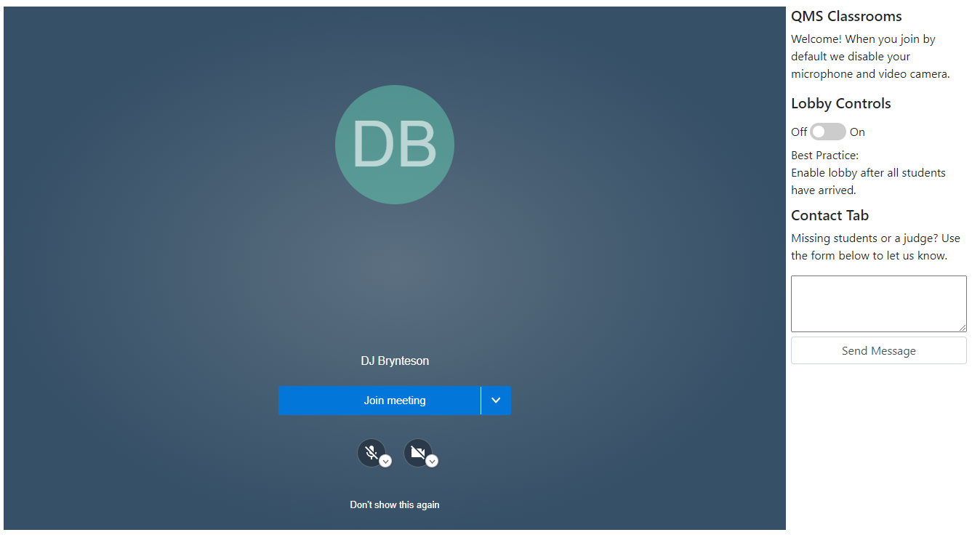Viewport: 980px width, 535px height.
Task: Focus the contact message text box
Action: pyautogui.click(x=878, y=304)
